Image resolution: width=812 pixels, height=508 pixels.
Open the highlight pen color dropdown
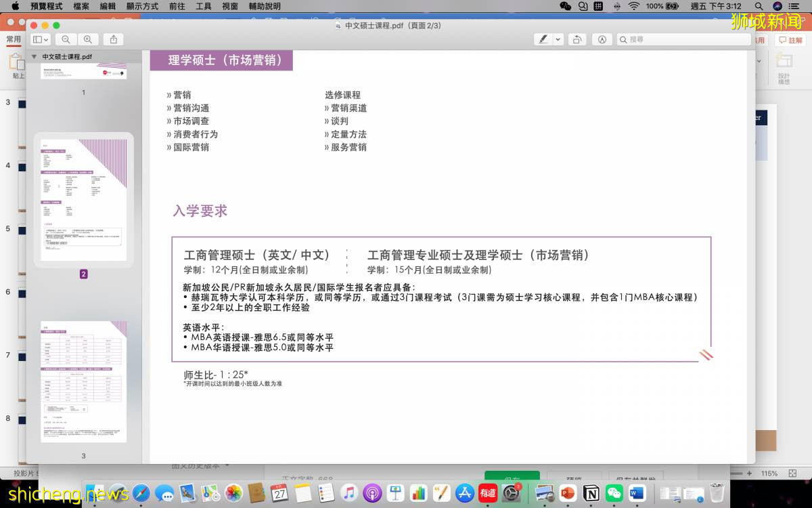click(558, 39)
